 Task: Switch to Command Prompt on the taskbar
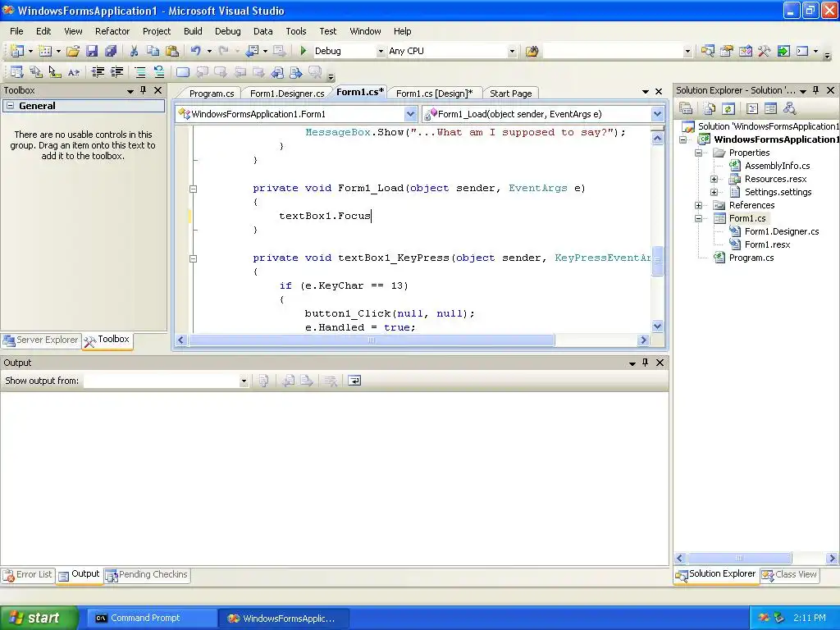tap(152, 619)
